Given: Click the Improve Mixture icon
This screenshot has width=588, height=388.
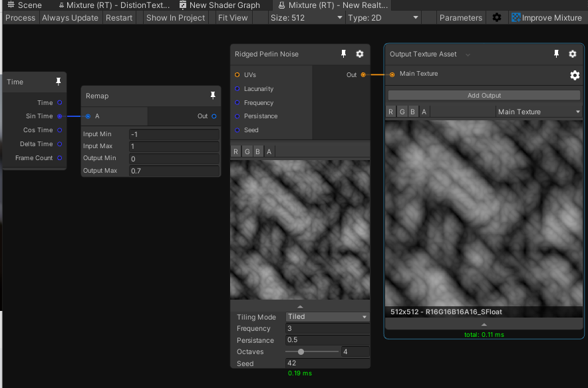Looking at the screenshot, I should click(515, 17).
